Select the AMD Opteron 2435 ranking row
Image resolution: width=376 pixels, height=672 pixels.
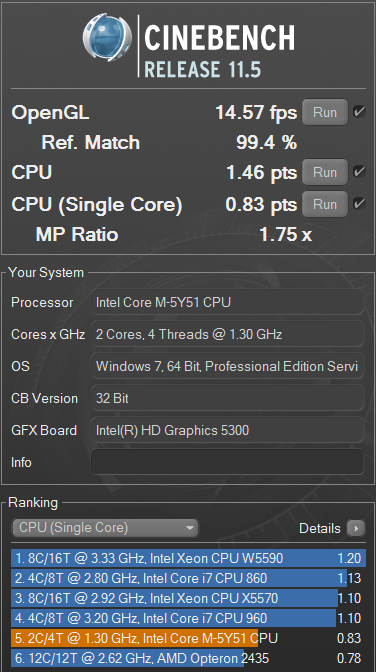click(188, 658)
